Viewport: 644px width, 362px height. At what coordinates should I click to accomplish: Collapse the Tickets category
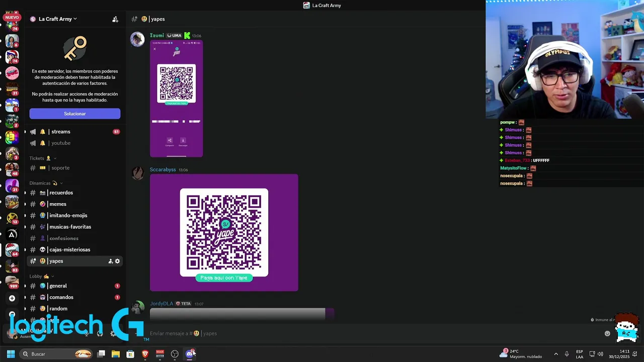(x=43, y=158)
